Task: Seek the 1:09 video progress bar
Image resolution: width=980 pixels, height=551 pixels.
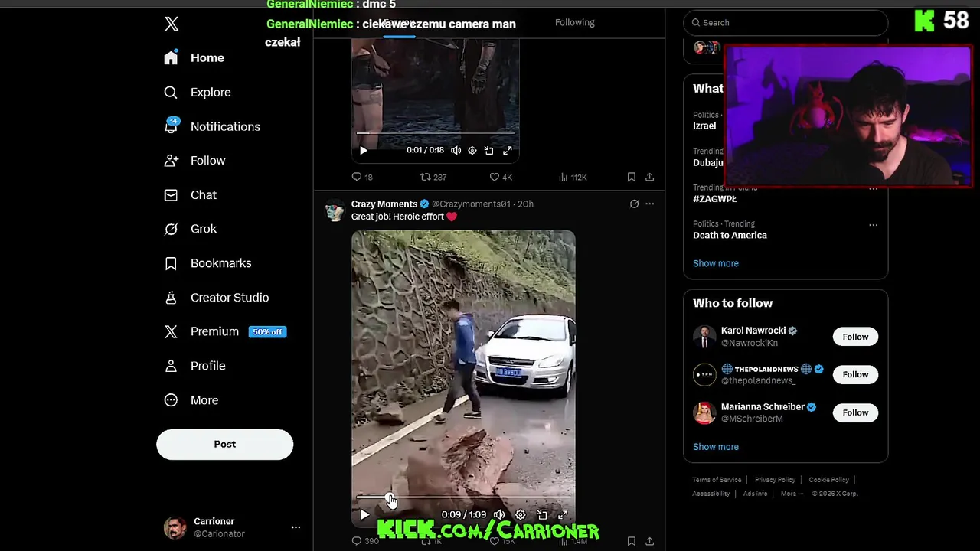Action: pyautogui.click(x=463, y=497)
